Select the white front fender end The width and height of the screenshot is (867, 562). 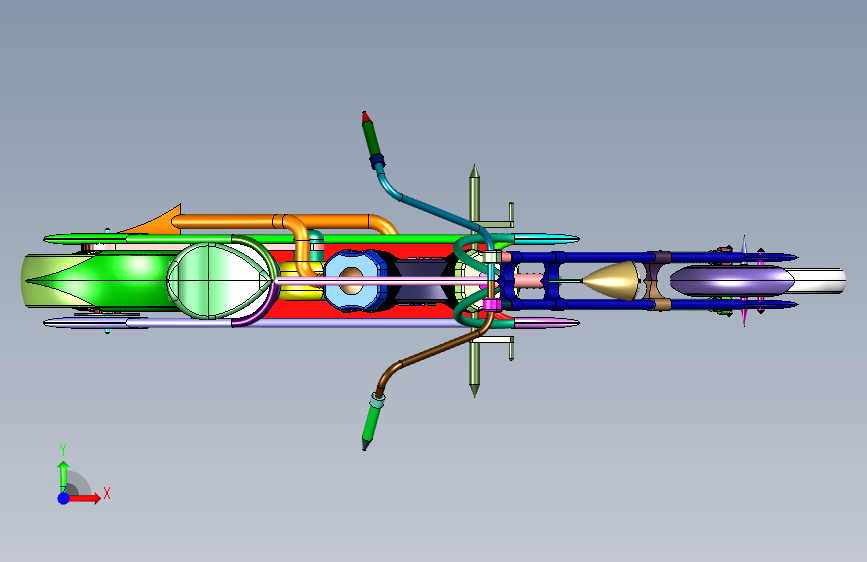click(x=819, y=281)
